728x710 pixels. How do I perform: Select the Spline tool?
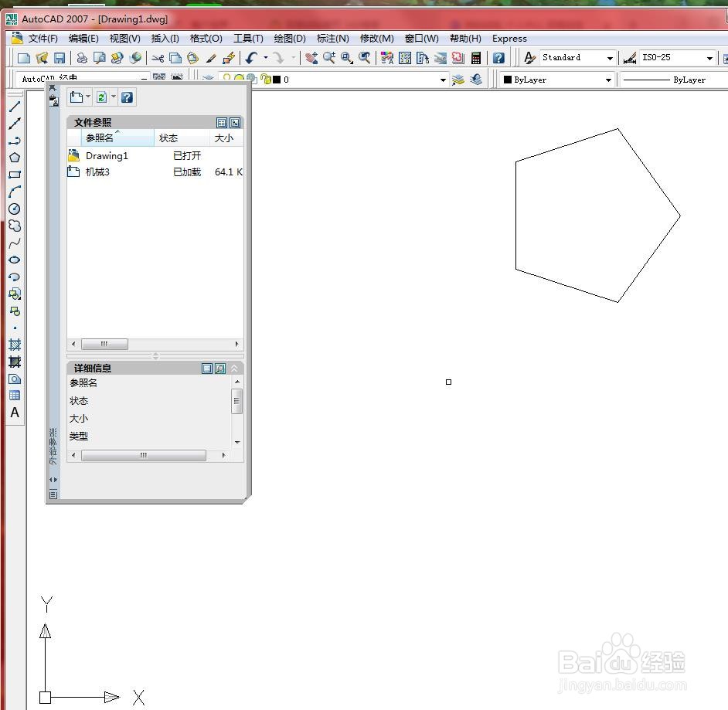pyautogui.click(x=15, y=243)
